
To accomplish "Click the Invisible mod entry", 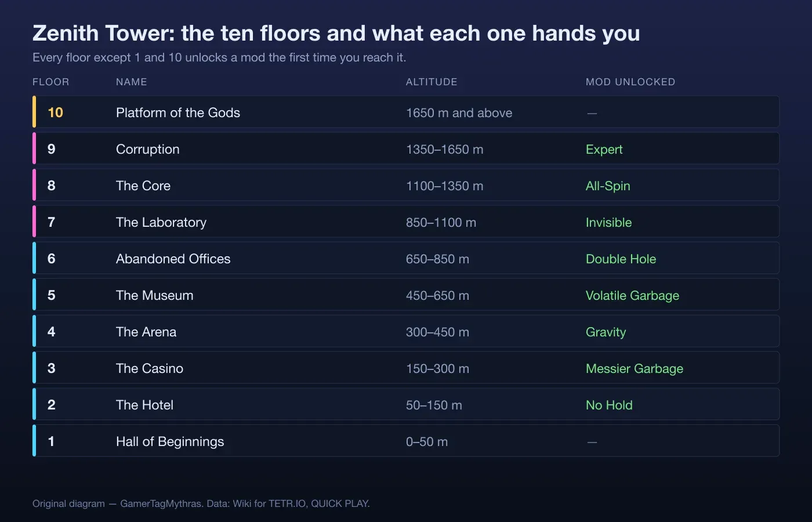I will [608, 222].
